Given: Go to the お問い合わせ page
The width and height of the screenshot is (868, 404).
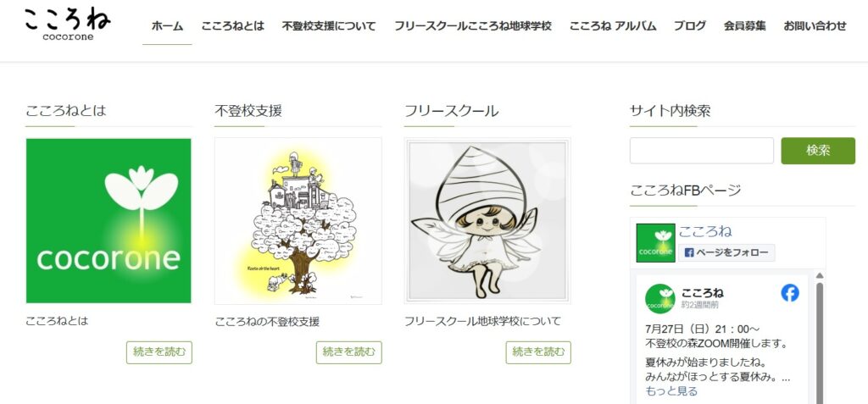Looking at the screenshot, I should tap(815, 26).
